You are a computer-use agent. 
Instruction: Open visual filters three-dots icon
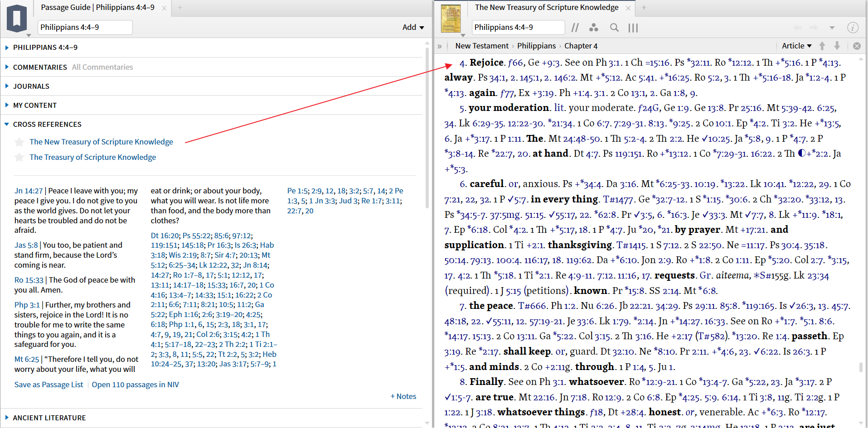coord(593,28)
